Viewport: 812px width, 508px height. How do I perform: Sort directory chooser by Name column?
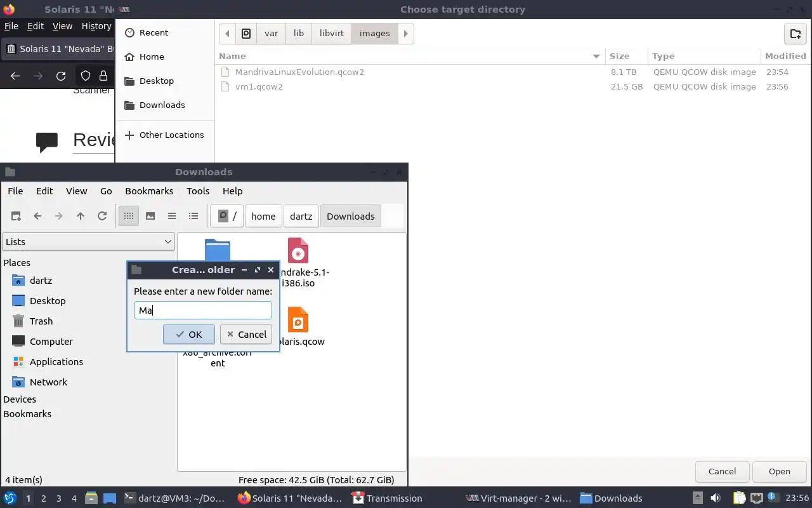tap(410, 56)
